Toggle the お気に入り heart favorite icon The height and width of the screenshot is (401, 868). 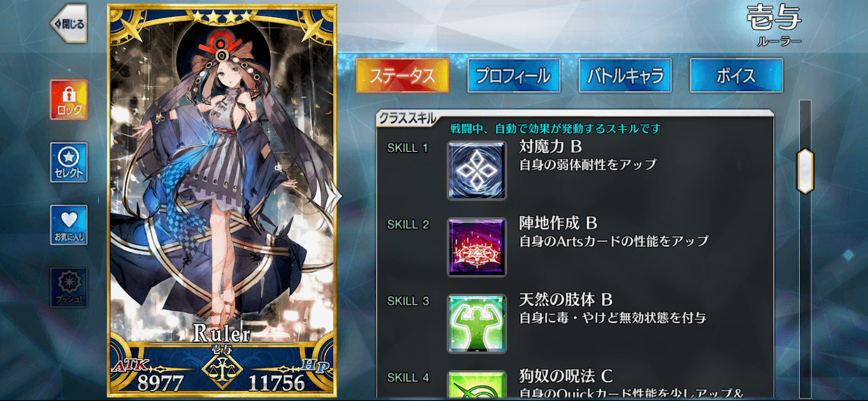[68, 225]
